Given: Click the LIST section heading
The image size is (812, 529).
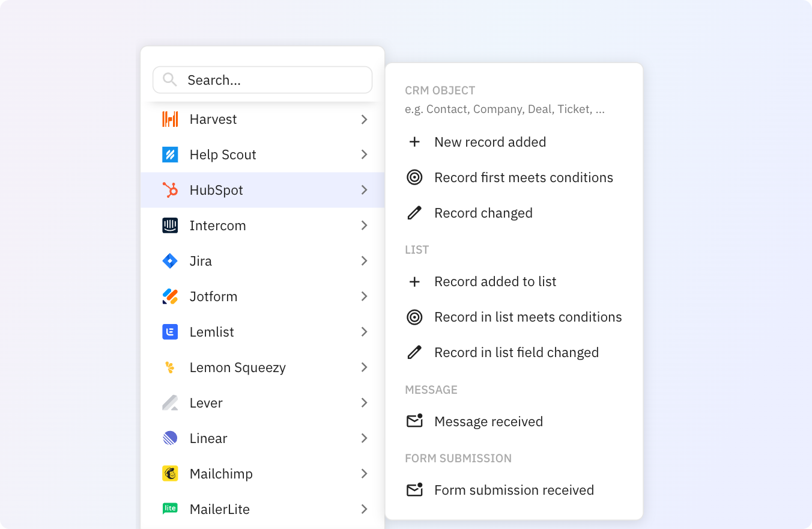Looking at the screenshot, I should [417, 249].
